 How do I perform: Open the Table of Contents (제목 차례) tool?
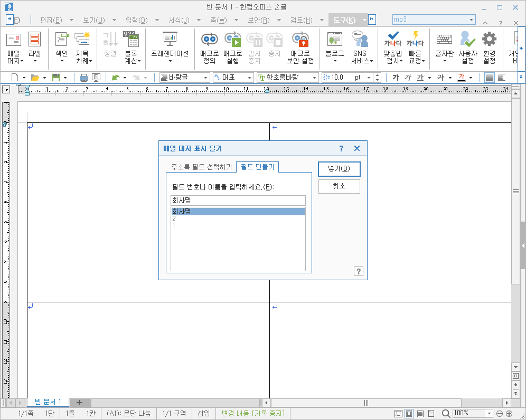[x=82, y=47]
